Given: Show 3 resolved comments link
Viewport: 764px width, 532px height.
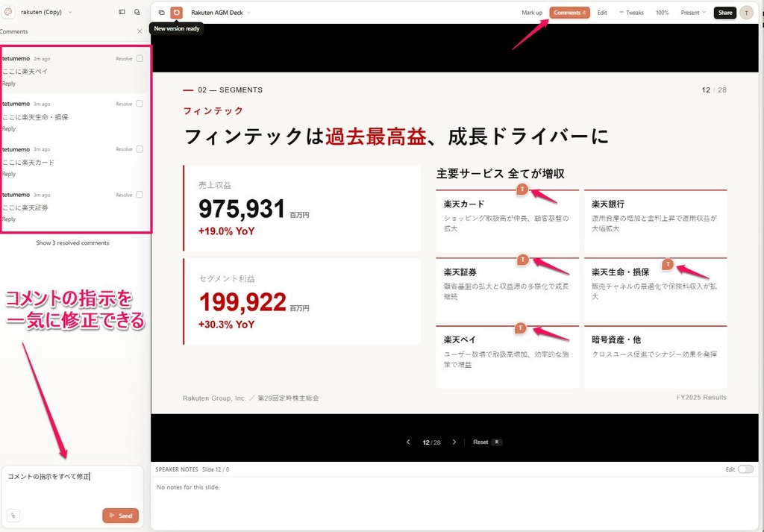Looking at the screenshot, I should coord(72,242).
